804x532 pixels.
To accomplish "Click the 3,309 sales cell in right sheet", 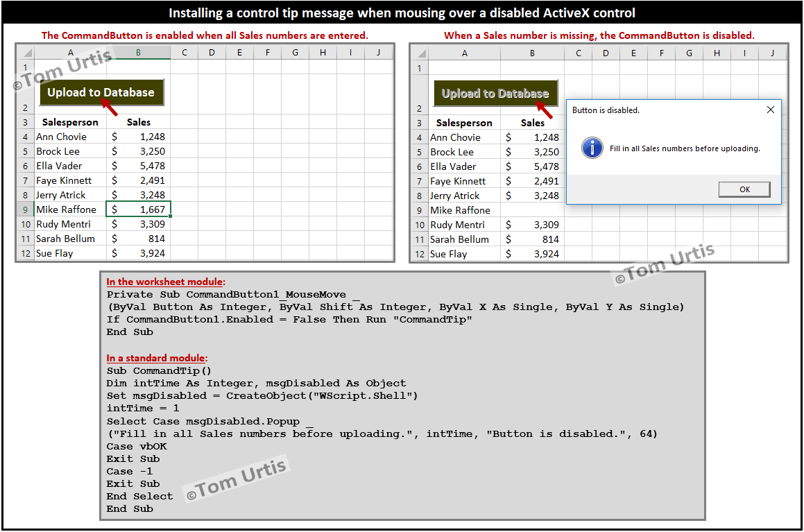I will pyautogui.click(x=532, y=225).
